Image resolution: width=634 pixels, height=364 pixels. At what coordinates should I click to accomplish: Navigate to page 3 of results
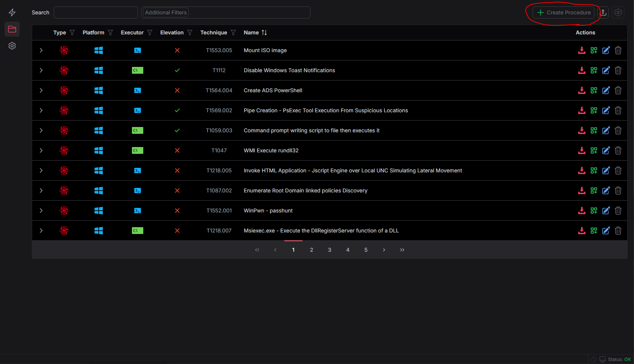click(329, 249)
